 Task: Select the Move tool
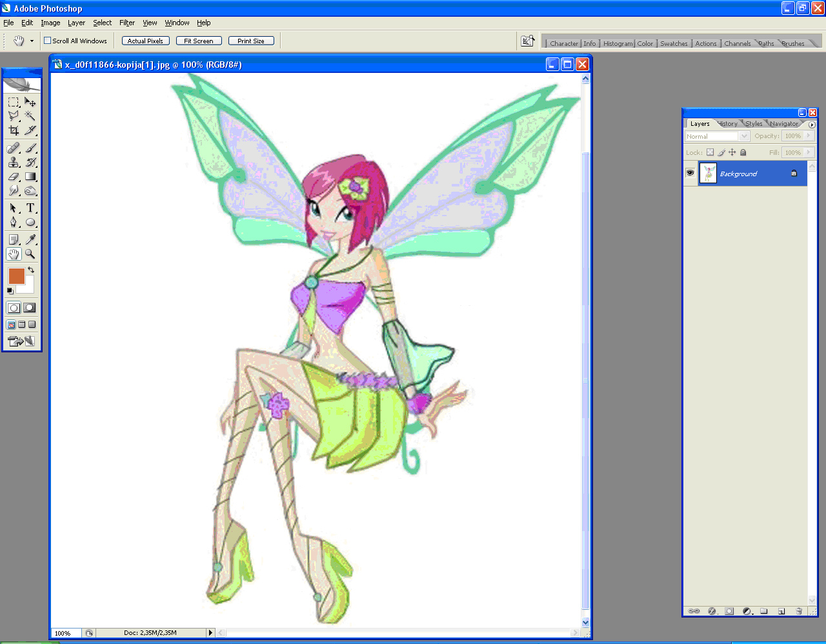30,102
